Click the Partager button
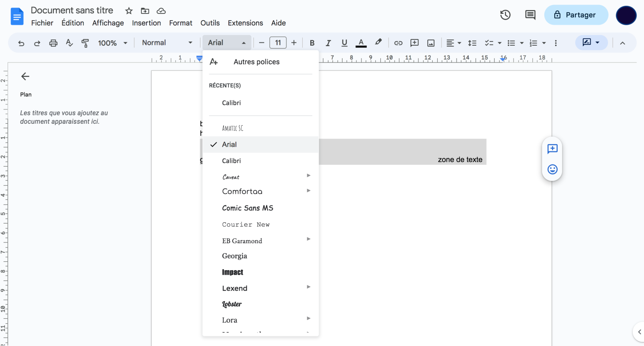644x346 pixels. click(576, 15)
